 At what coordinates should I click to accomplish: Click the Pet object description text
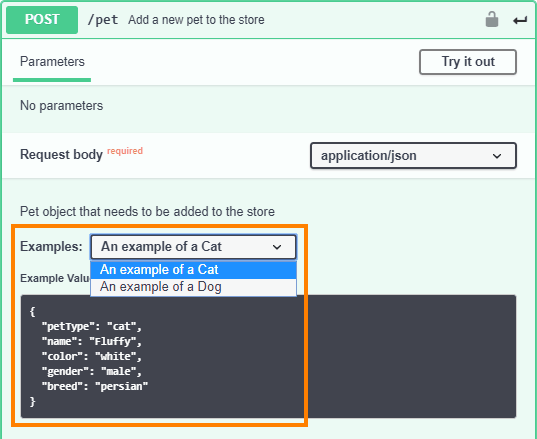click(147, 212)
